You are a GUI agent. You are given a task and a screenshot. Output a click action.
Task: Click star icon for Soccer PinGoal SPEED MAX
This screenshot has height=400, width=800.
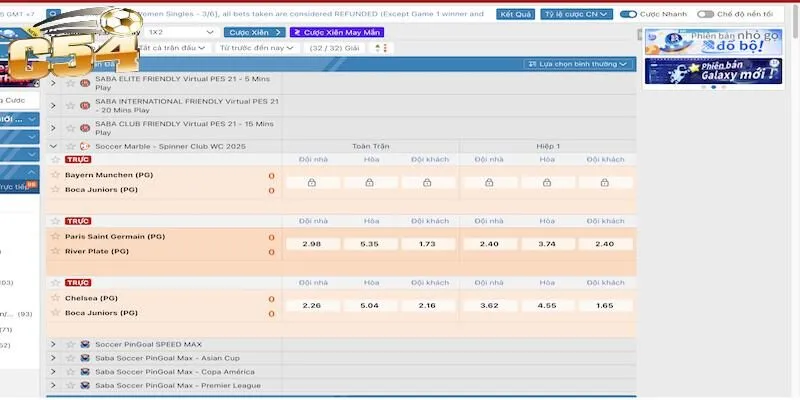click(x=70, y=344)
